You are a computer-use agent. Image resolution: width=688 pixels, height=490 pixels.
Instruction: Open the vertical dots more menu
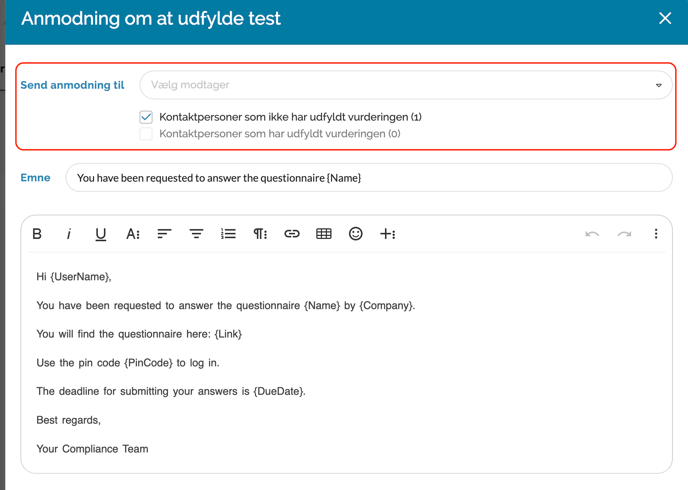[656, 234]
